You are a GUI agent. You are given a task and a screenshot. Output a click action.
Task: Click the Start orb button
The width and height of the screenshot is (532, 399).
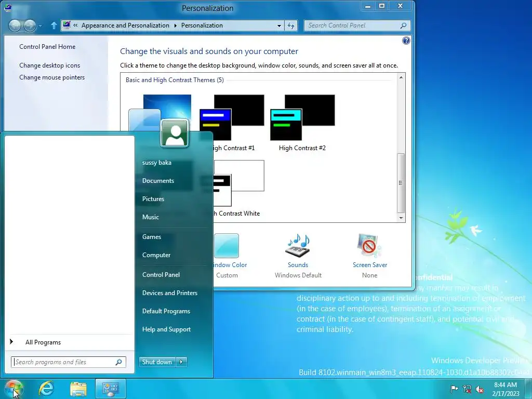pyautogui.click(x=14, y=389)
